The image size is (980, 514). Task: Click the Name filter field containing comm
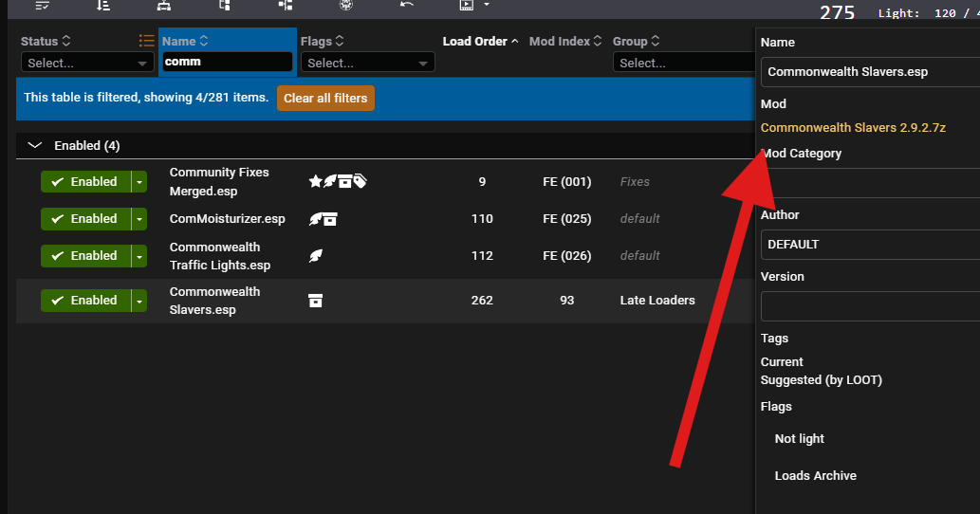(228, 62)
